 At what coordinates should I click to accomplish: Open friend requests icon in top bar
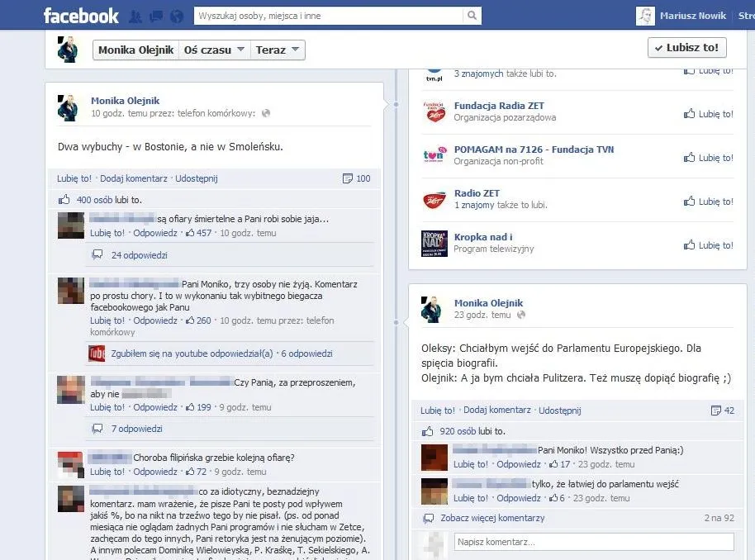(136, 16)
